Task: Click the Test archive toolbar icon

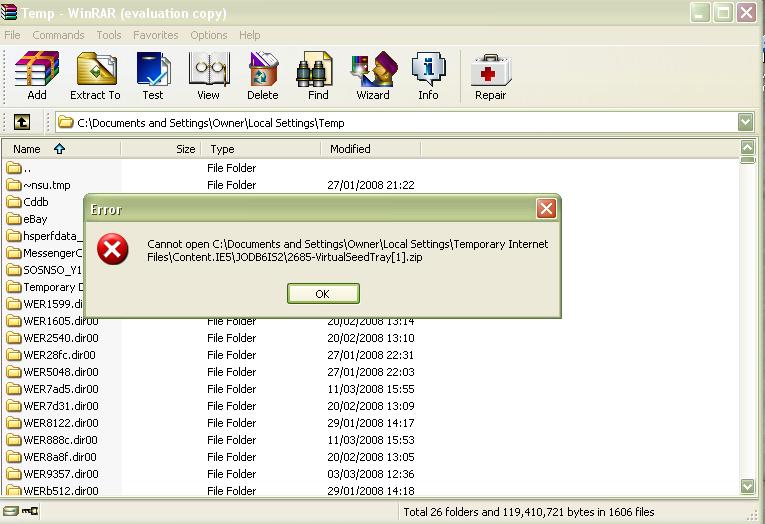Action: (x=153, y=69)
